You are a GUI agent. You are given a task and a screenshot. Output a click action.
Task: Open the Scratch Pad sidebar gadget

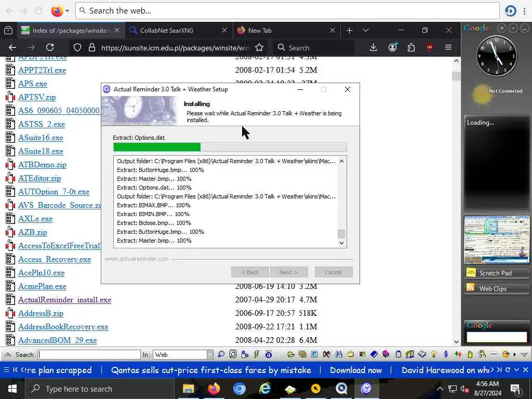tap(497, 273)
